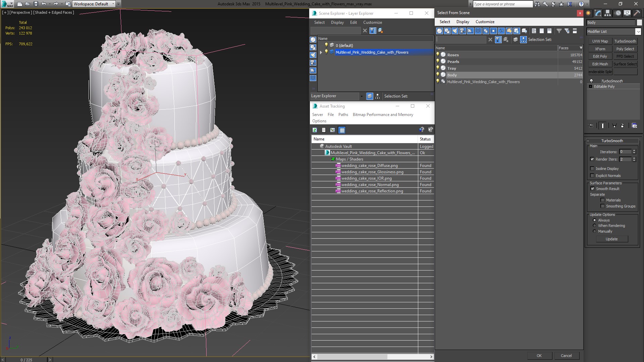This screenshot has height=362, width=644.
Task: Undo the last action
Action: [44, 4]
